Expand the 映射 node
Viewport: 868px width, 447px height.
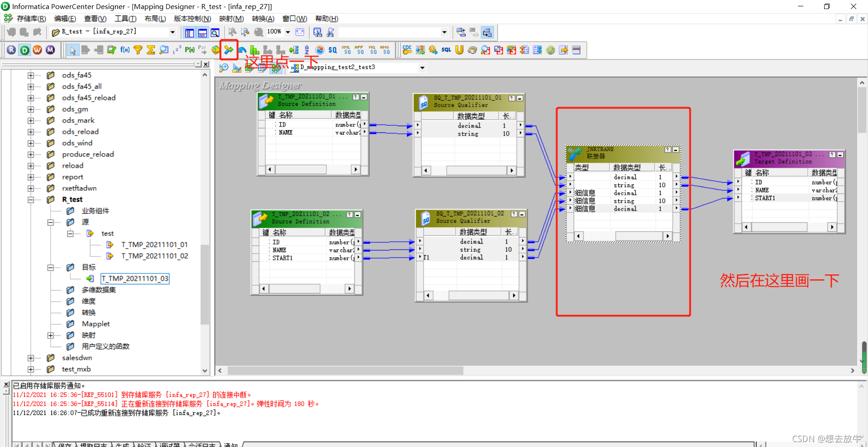[51, 335]
